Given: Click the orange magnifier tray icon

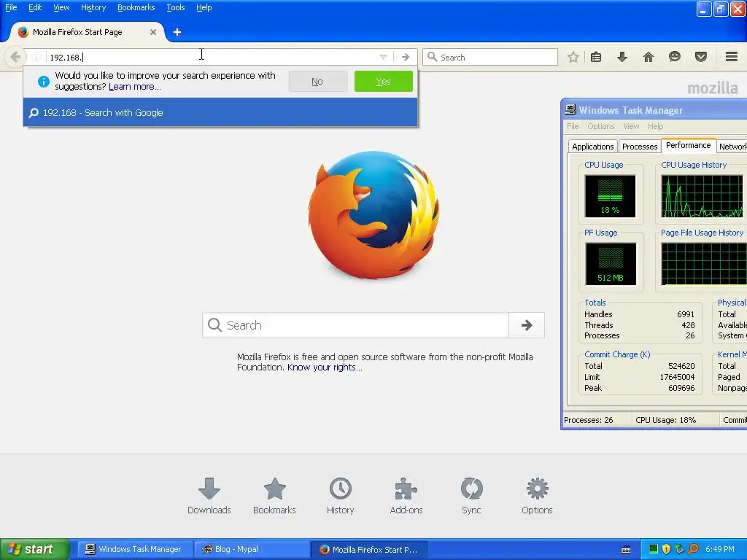Looking at the screenshot, I should (x=693, y=549).
